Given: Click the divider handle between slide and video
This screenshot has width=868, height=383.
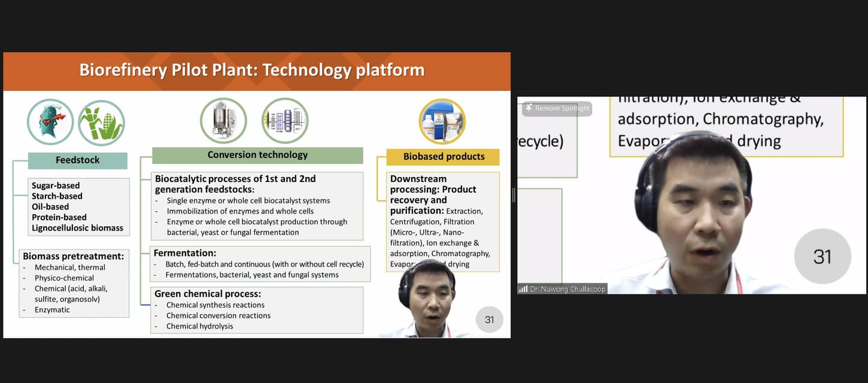Looking at the screenshot, I should 514,195.
